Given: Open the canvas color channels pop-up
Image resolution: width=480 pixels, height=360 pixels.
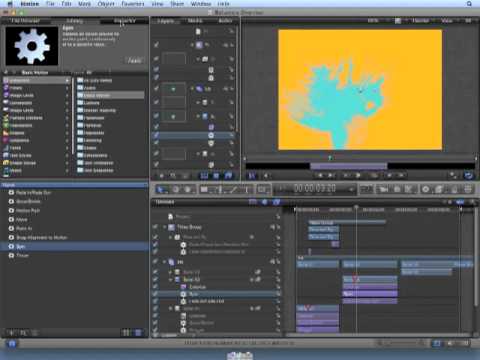Looking at the screenshot, I should click(398, 21).
